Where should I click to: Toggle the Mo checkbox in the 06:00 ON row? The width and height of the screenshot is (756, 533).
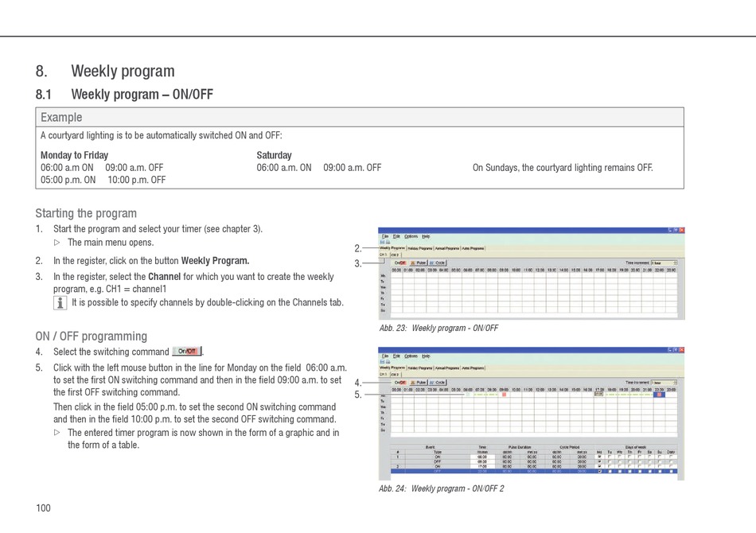pos(599,457)
